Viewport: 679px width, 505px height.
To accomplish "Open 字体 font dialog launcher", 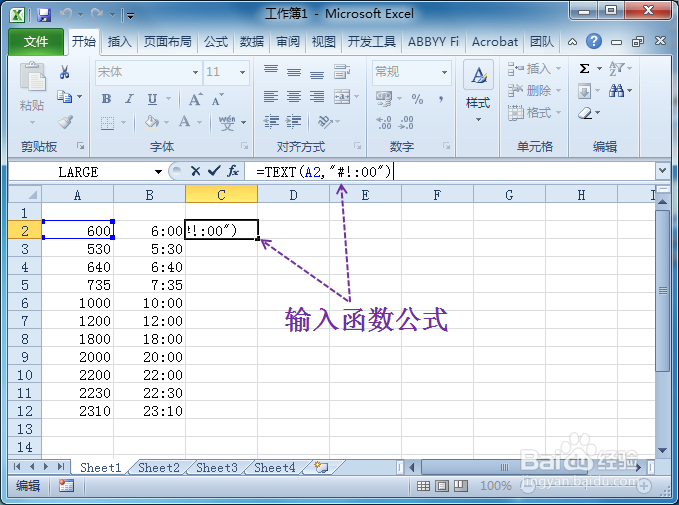I will point(245,146).
